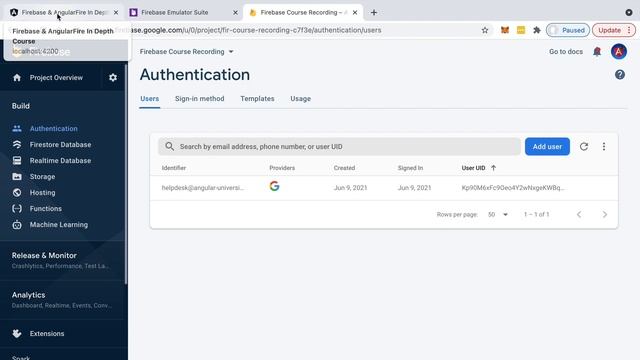Open Firebase Course Recording project dropdown
Screen dimensions: 640x360
coord(187,52)
